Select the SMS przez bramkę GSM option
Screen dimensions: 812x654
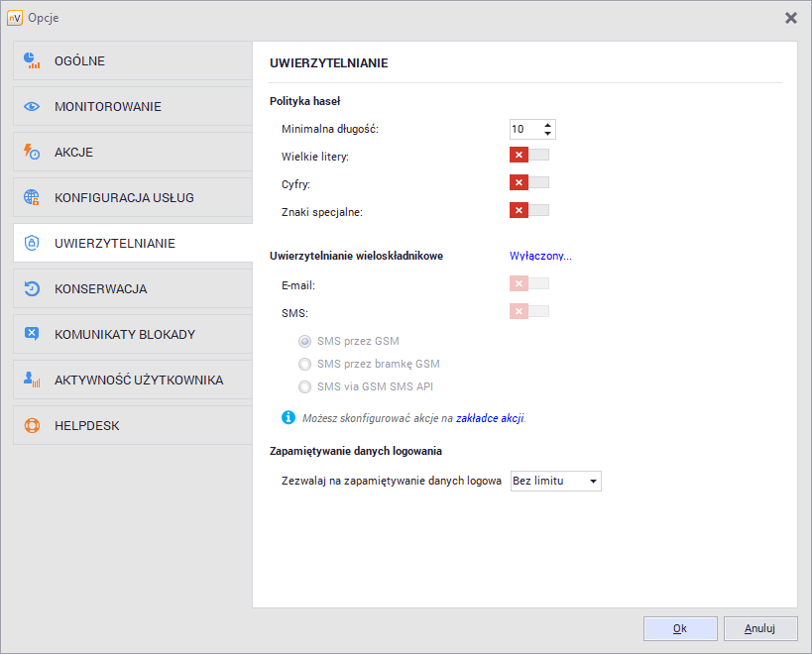(x=305, y=364)
